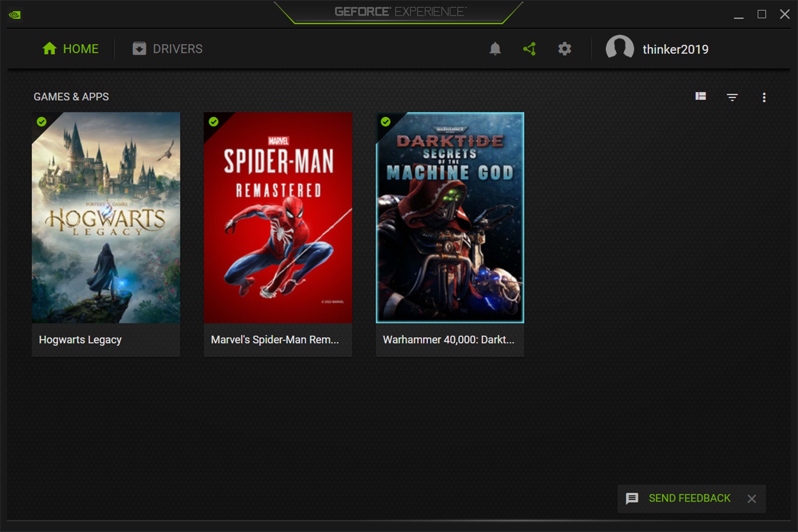Image resolution: width=798 pixels, height=532 pixels.
Task: Select Marvel's Spider-Man Remastered cover art
Action: (278, 218)
